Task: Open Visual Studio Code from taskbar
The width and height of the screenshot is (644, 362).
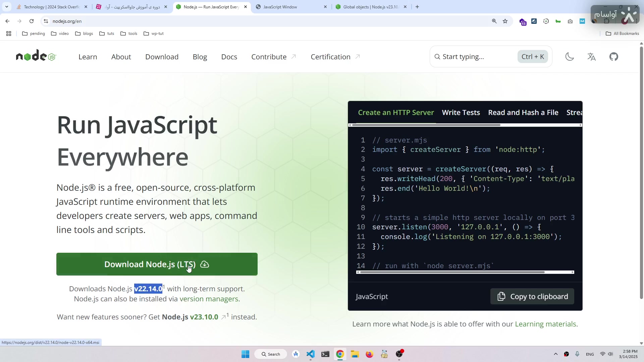Action: coord(311,354)
